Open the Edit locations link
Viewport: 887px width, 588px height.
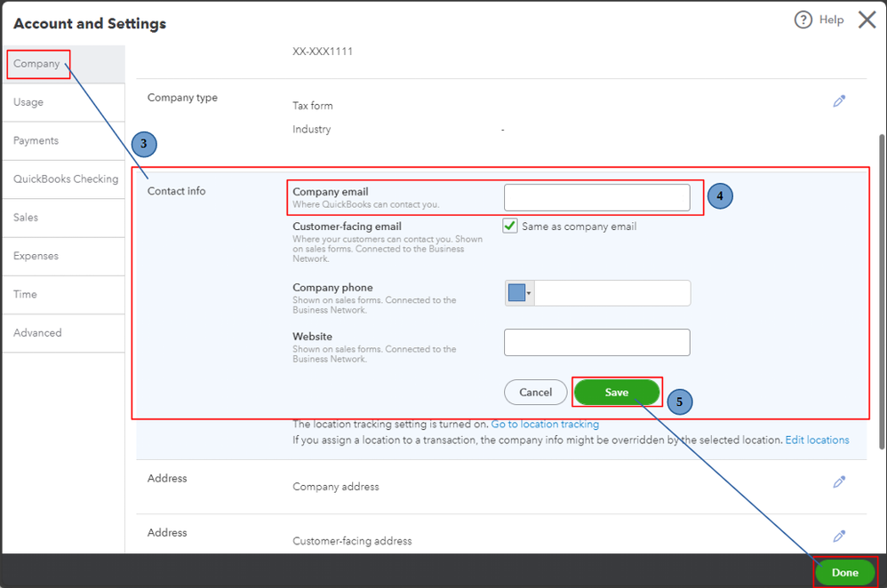point(817,440)
